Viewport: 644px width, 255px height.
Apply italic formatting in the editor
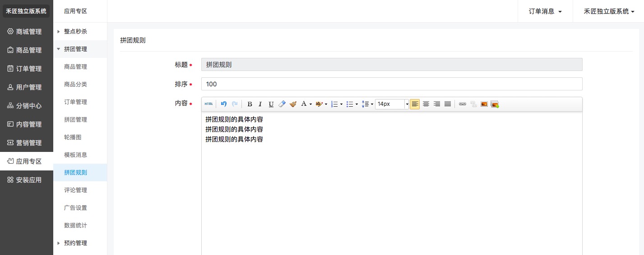pos(260,104)
